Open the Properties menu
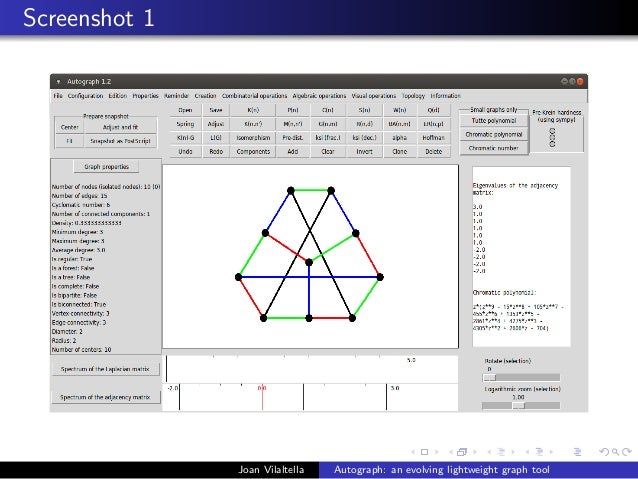638x479 pixels. coord(145,96)
